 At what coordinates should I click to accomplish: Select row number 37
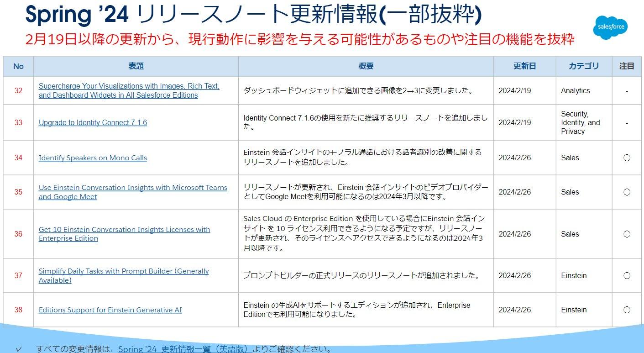[18, 275]
